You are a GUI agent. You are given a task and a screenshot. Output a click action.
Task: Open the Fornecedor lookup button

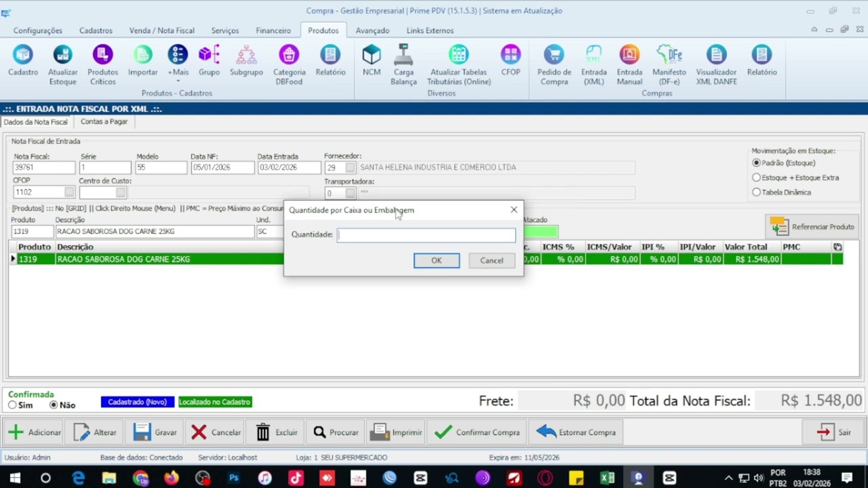[351, 167]
